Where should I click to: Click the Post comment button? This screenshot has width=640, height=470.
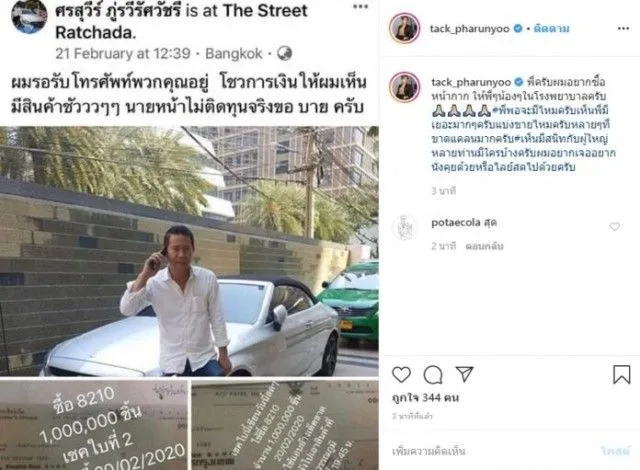click(616, 451)
